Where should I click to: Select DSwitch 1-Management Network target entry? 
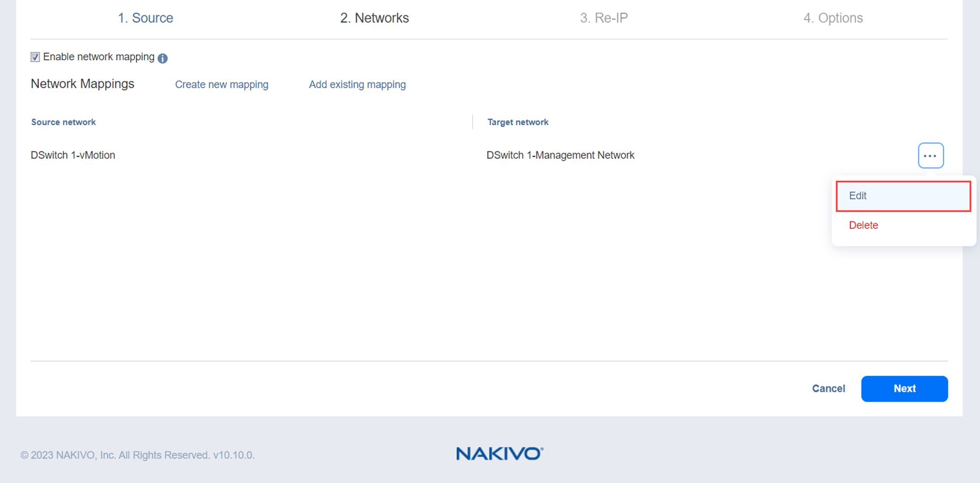coord(560,155)
